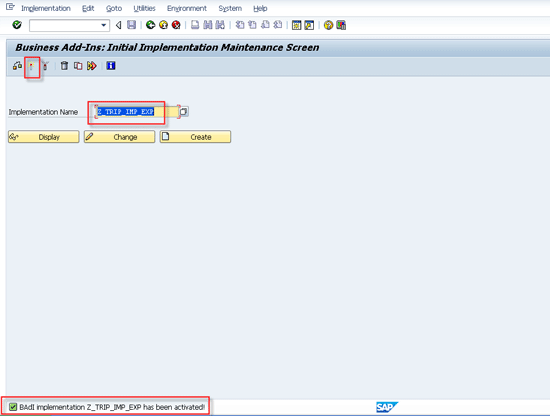Click the green checkmark Enter icon
The width and height of the screenshot is (550, 416).
(x=17, y=25)
